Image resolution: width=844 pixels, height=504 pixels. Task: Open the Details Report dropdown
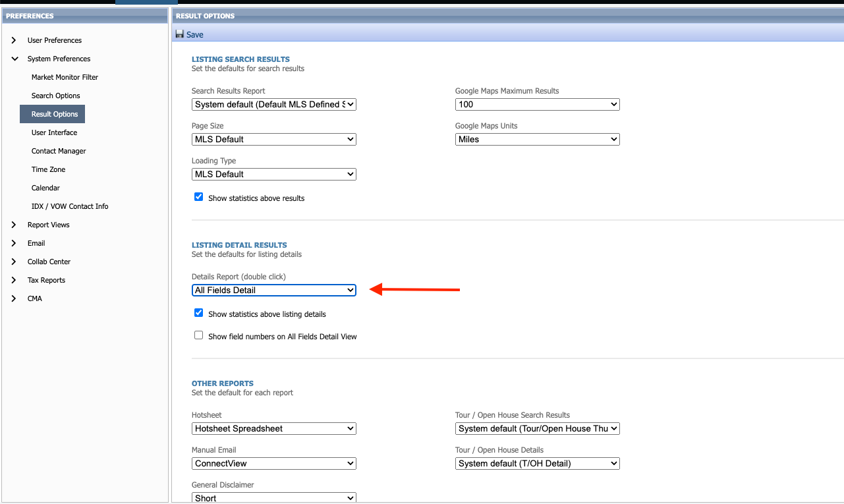point(274,290)
